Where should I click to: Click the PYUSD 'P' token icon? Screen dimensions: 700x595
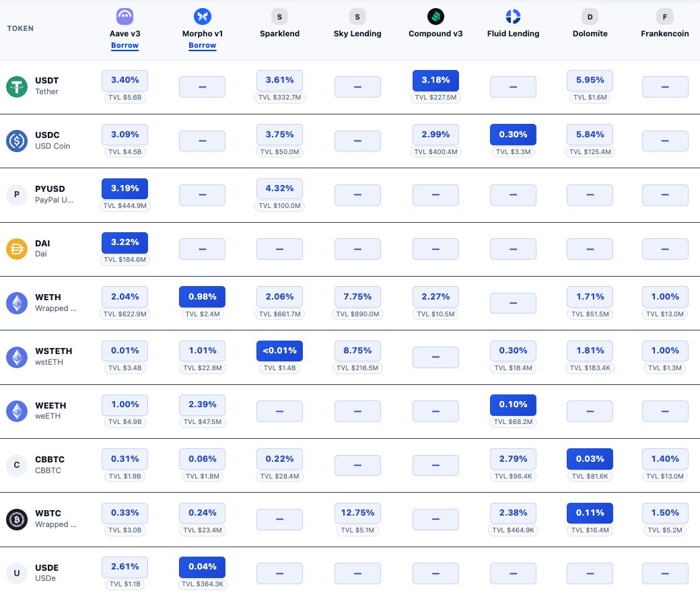[x=17, y=195]
